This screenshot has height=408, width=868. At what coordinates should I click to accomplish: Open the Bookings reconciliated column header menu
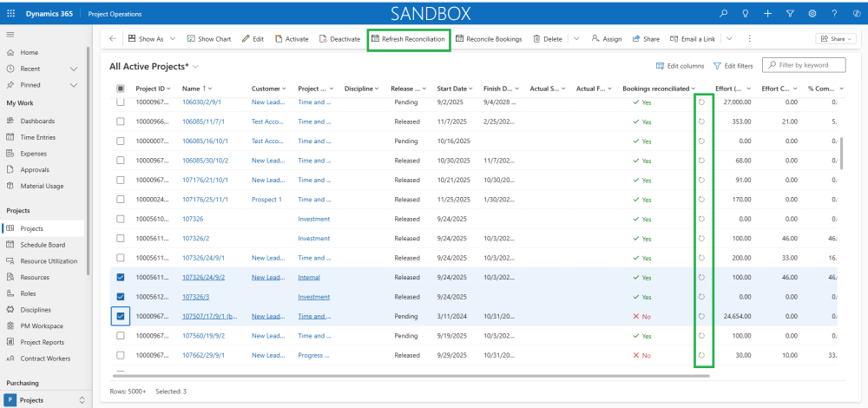(659, 89)
